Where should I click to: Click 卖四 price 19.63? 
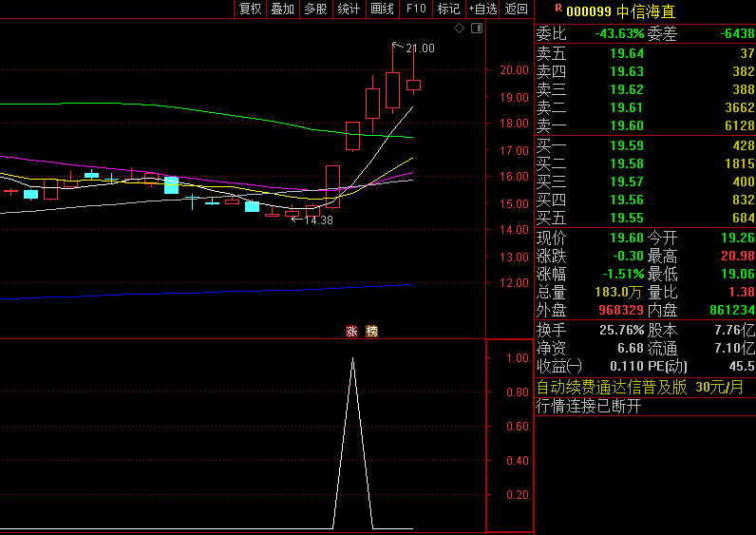(627, 71)
